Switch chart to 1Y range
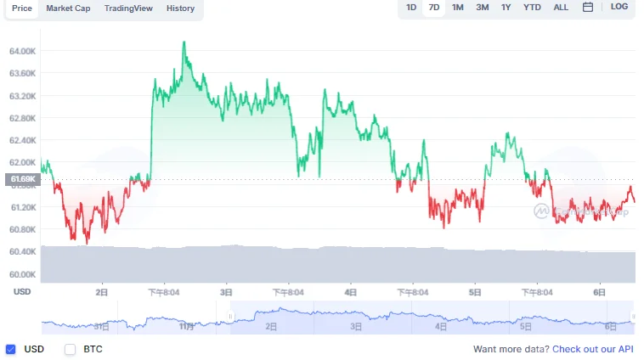Screen dimensions: 644x360 (x=506, y=8)
